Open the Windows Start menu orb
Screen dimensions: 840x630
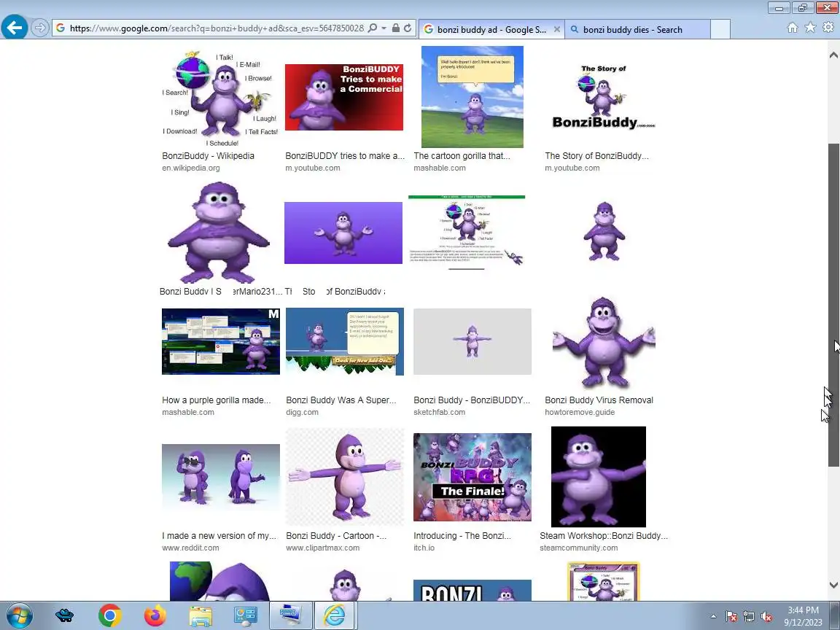click(19, 616)
